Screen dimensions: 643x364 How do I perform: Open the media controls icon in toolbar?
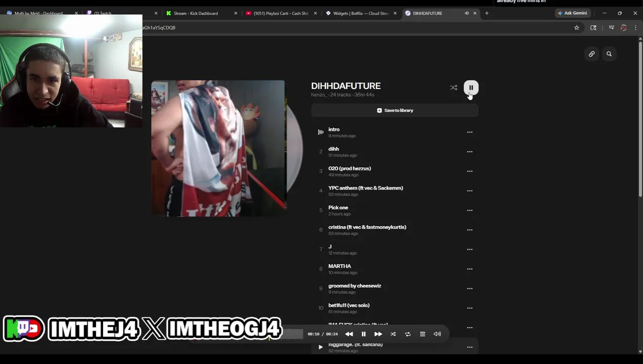coord(611,28)
